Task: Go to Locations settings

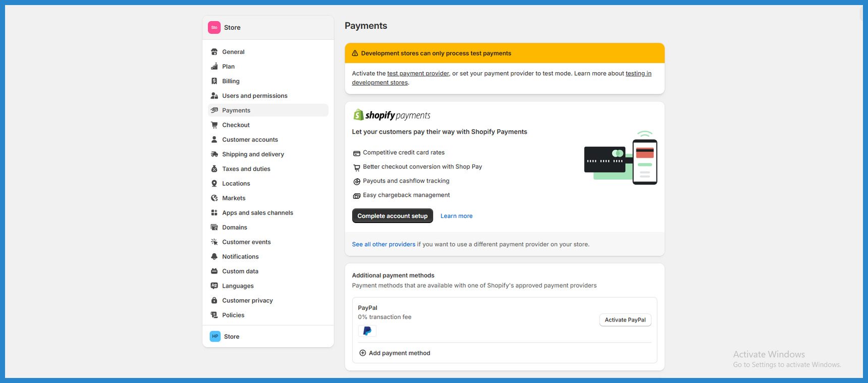Action: click(x=268, y=184)
